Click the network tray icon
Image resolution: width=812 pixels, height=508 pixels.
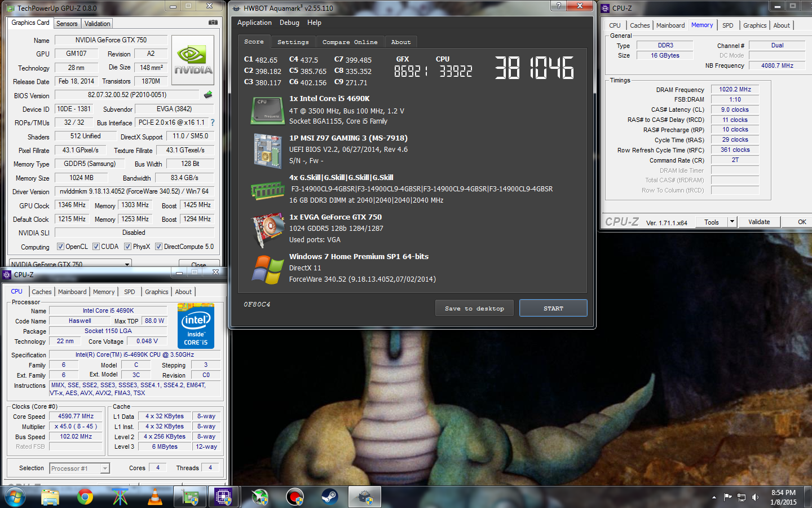(x=742, y=497)
